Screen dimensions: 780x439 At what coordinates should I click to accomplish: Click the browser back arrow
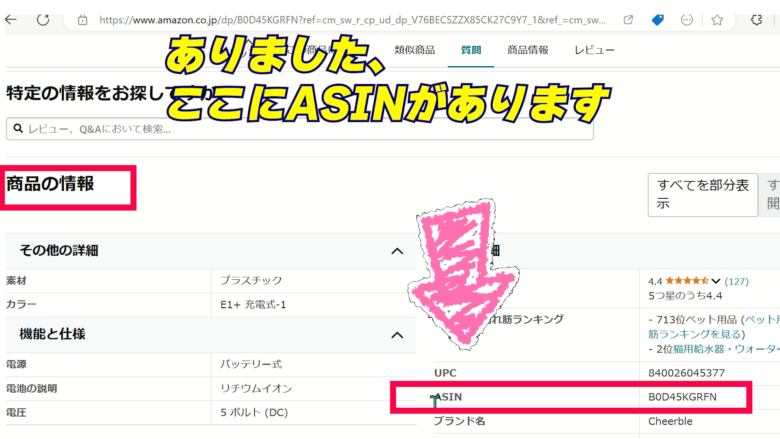tap(10, 19)
